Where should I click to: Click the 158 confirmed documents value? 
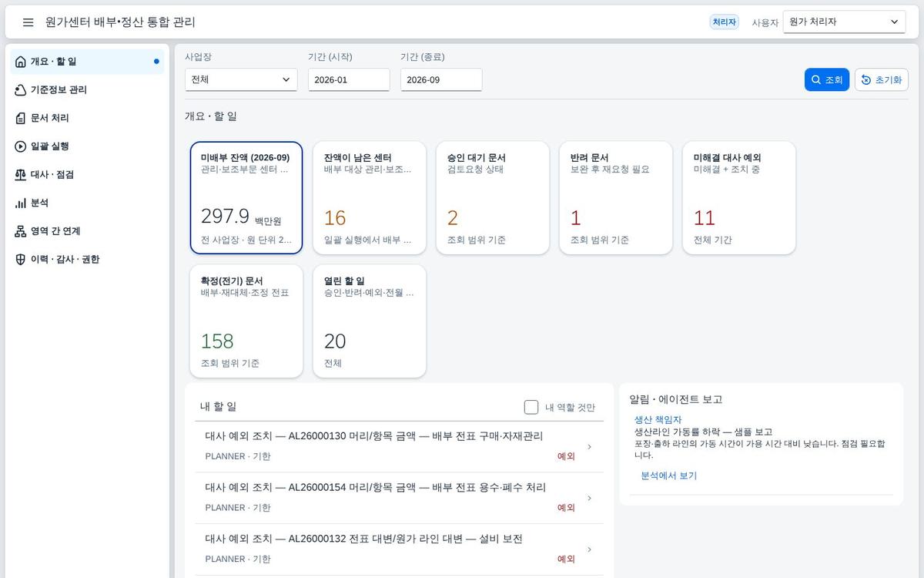[x=217, y=341]
